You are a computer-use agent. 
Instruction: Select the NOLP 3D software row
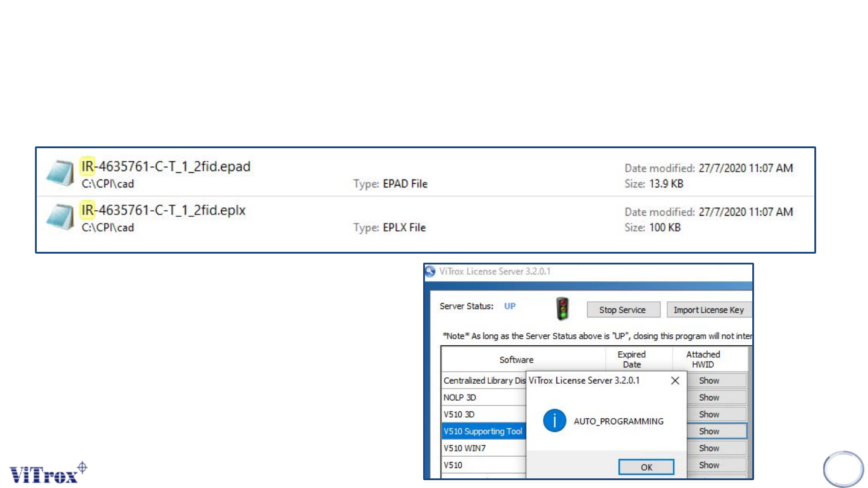click(x=485, y=398)
